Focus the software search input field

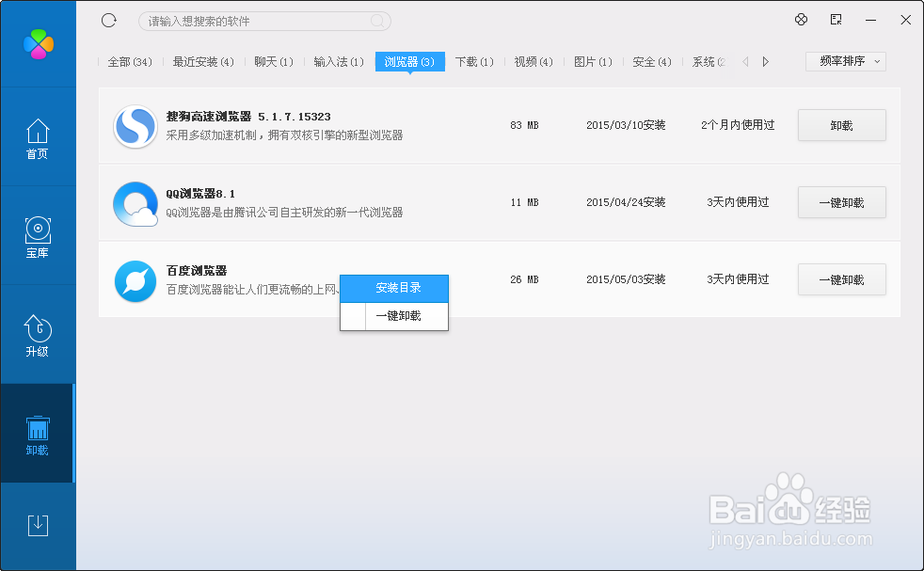coord(264,22)
